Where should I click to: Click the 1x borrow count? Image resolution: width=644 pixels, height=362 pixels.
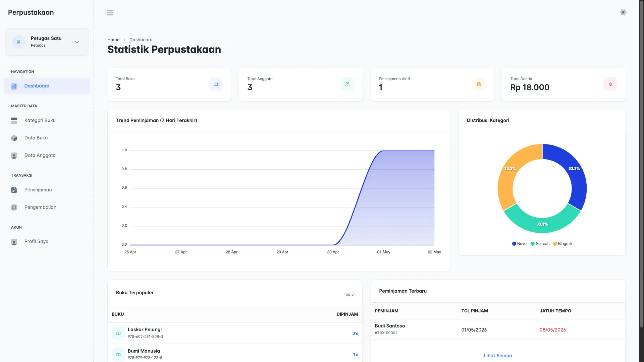pos(355,355)
